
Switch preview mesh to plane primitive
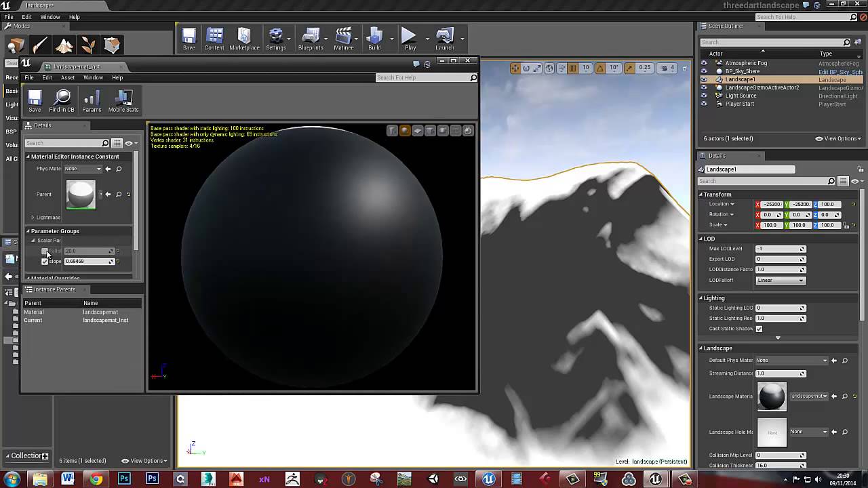(x=418, y=131)
